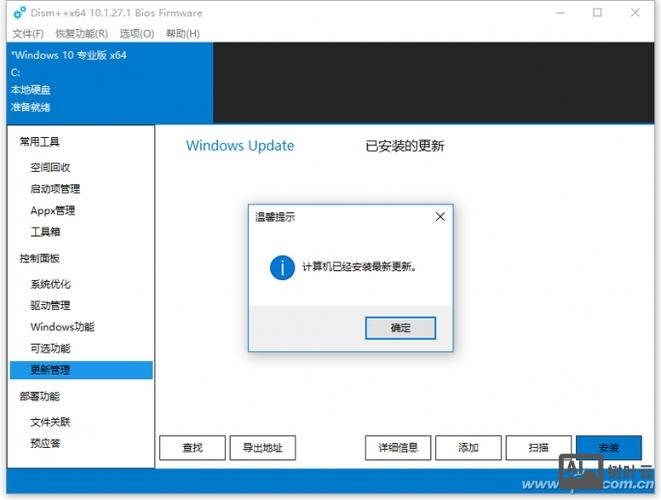Select 驱动管理 in the sidebar
Viewport: 661px width, 500px height.
click(50, 305)
